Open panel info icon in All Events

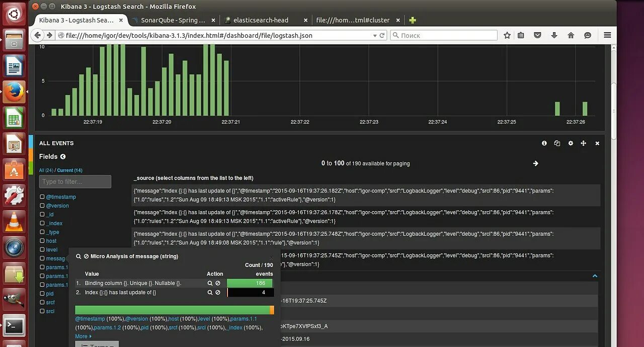pos(544,143)
